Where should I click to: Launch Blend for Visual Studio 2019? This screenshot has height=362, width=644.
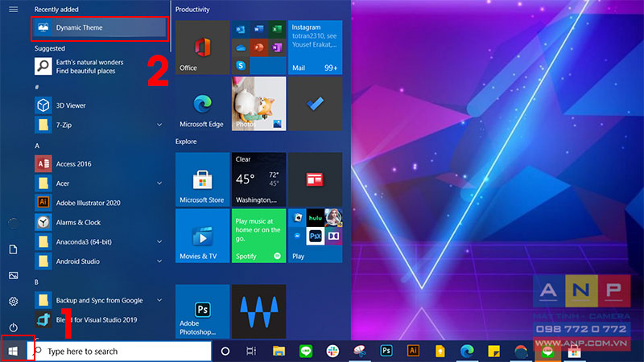99,319
